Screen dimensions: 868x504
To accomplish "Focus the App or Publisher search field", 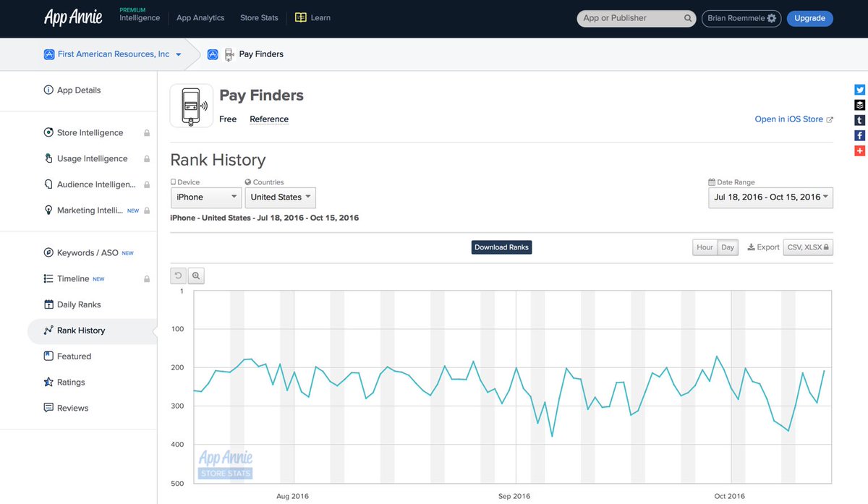I will (x=637, y=18).
